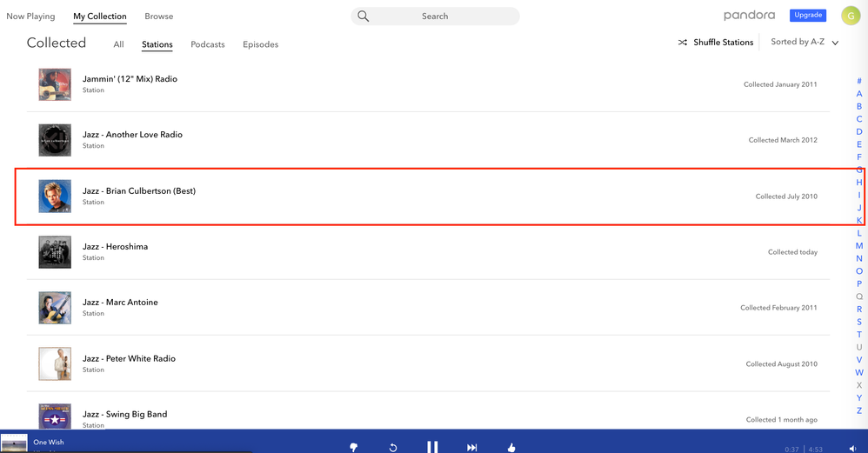The image size is (868, 453).
Task: Jump to letter A in index
Action: point(859,94)
